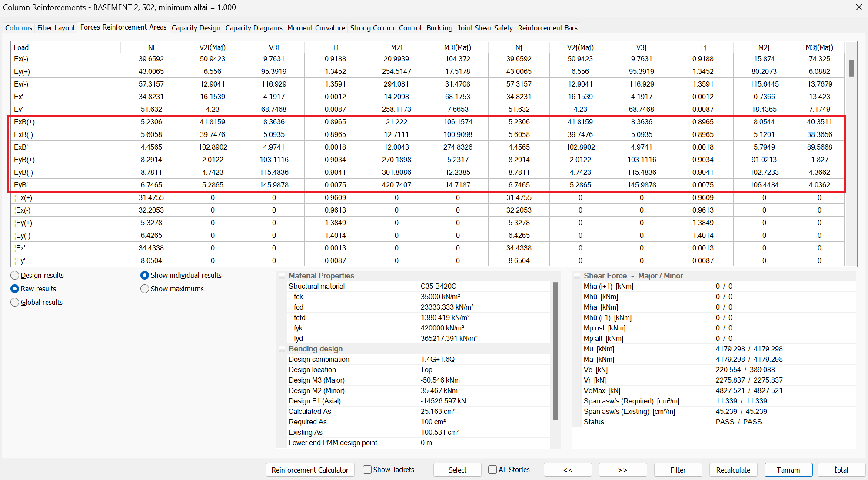
Task: Select the Design results radio button
Action: [x=15, y=275]
